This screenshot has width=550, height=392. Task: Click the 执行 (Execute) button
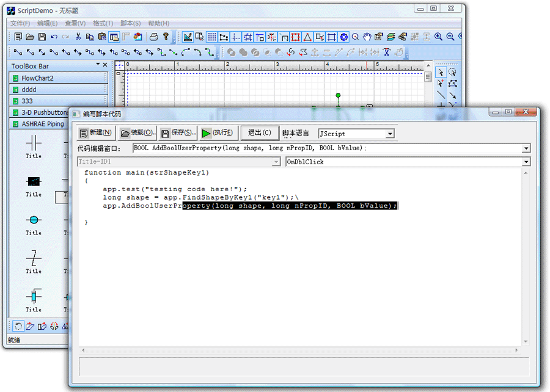coord(218,133)
